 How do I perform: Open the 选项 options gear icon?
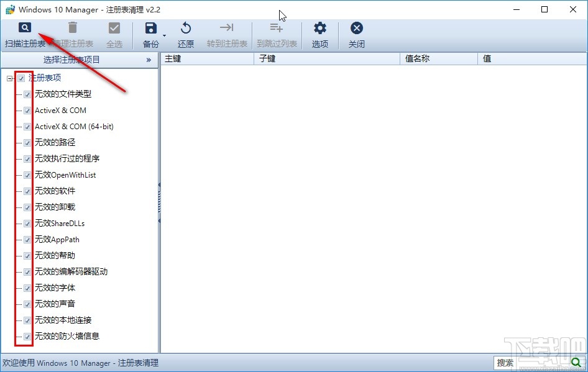[319, 28]
